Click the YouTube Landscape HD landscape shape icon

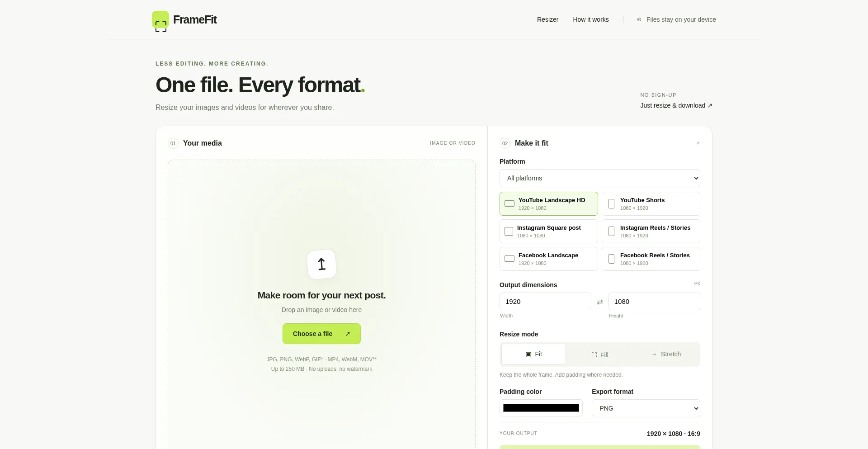509,203
